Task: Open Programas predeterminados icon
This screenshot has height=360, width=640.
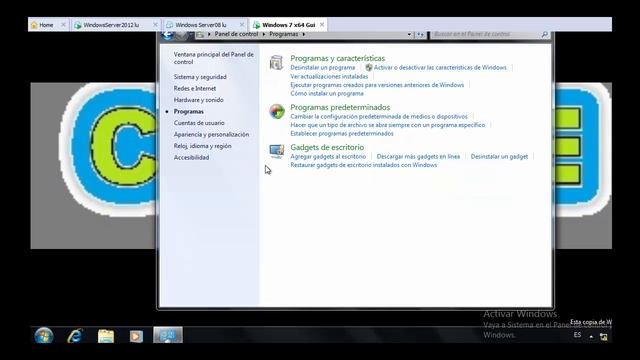Action: coord(277,111)
